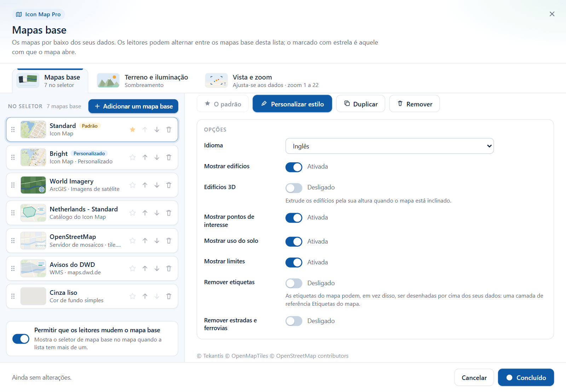This screenshot has height=392, width=566.
Task: Turn off Mostrar uso do solo
Action: 294,242
